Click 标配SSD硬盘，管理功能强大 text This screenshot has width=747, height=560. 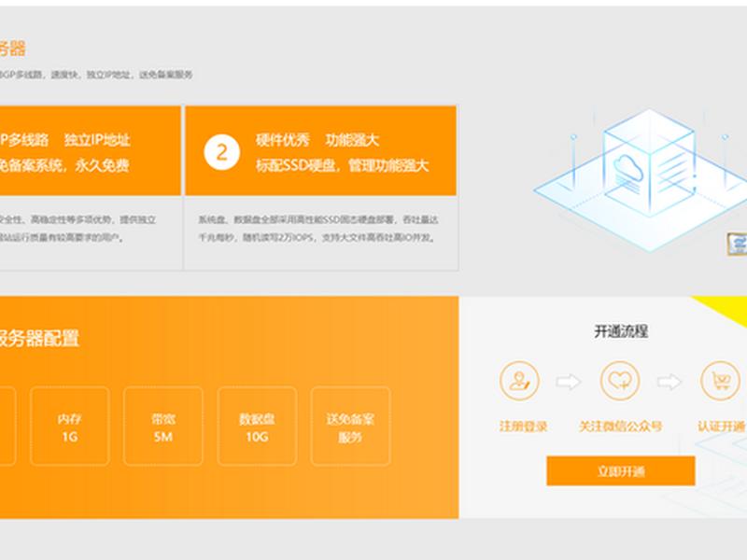point(342,165)
